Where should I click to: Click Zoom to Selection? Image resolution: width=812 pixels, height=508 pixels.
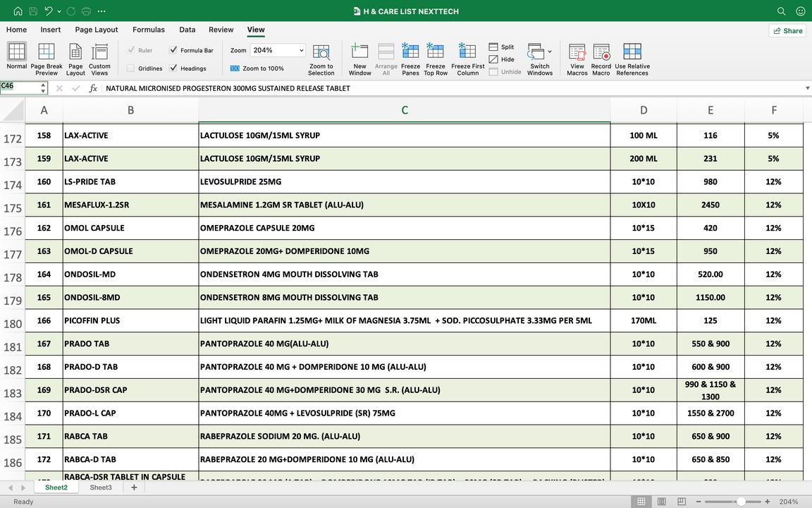pos(321,59)
